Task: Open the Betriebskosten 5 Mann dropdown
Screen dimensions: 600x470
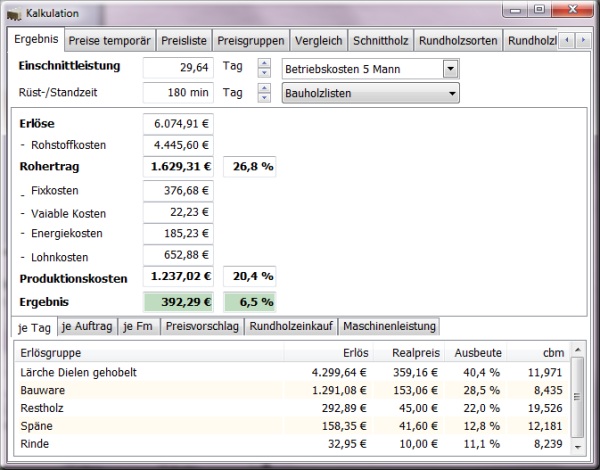Action: pyautogui.click(x=450, y=69)
